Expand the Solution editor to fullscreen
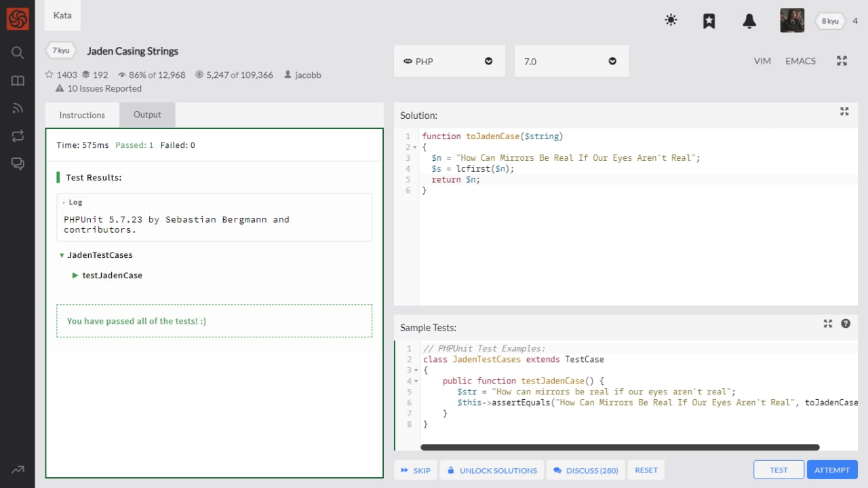Viewport: 868px width, 488px height. 844,112
